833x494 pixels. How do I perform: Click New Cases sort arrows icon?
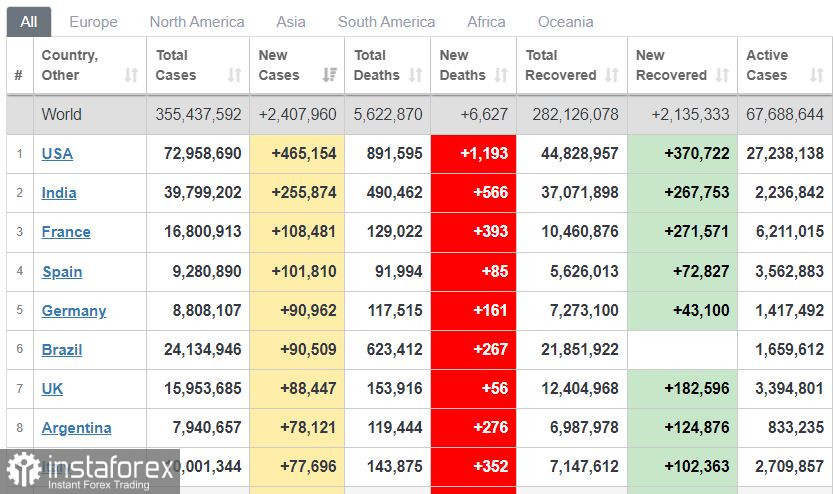tap(330, 75)
